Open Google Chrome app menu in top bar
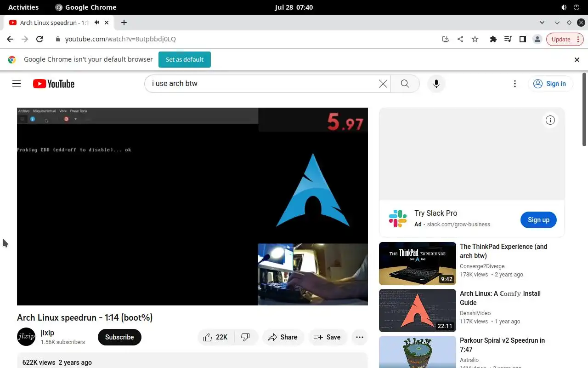Viewport: 588px width, 368px height. point(86,7)
